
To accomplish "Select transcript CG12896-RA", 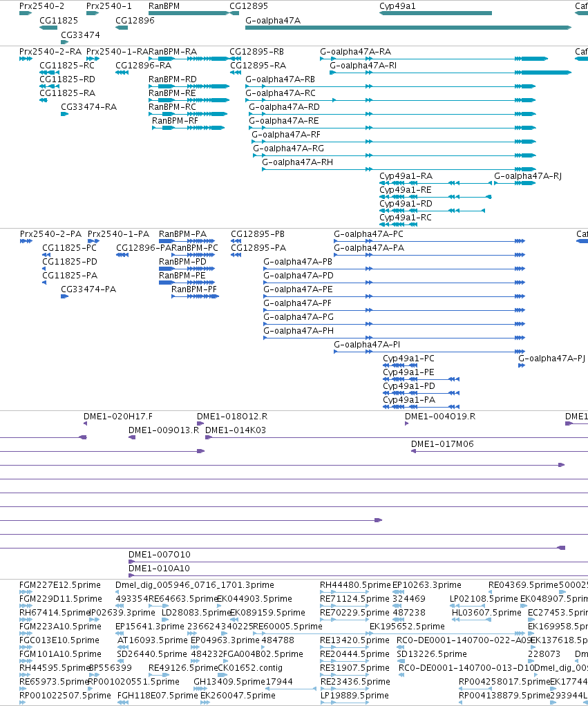I will tap(143, 66).
